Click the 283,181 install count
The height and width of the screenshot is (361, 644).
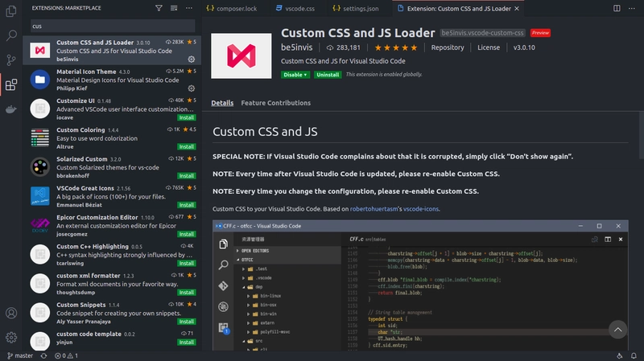[344, 47]
